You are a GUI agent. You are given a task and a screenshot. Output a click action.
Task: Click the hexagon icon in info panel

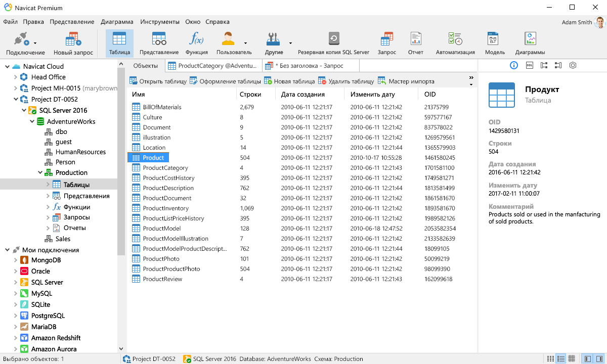point(573,65)
